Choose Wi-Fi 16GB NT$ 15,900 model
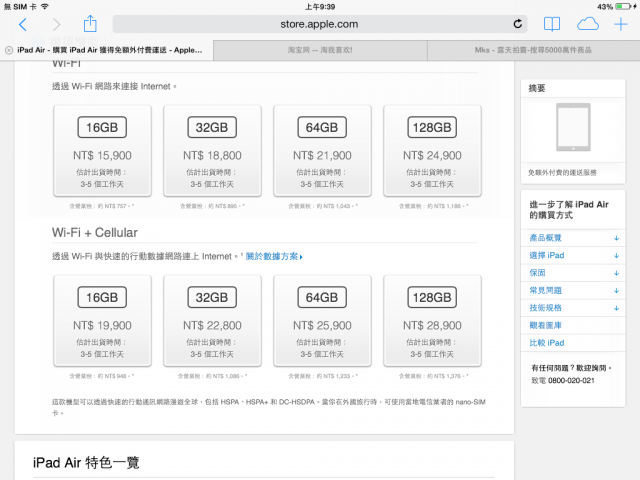Image resolution: width=640 pixels, height=480 pixels. [102, 151]
